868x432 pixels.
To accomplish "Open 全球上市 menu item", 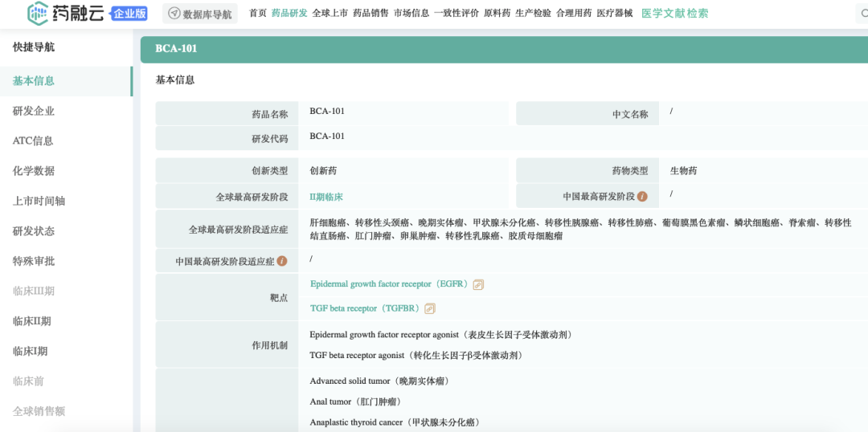I will pos(330,14).
